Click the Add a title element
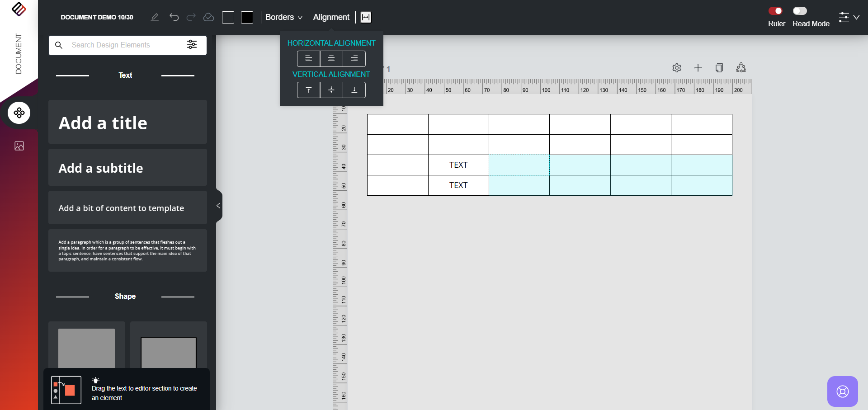This screenshot has height=410, width=868. (127, 123)
